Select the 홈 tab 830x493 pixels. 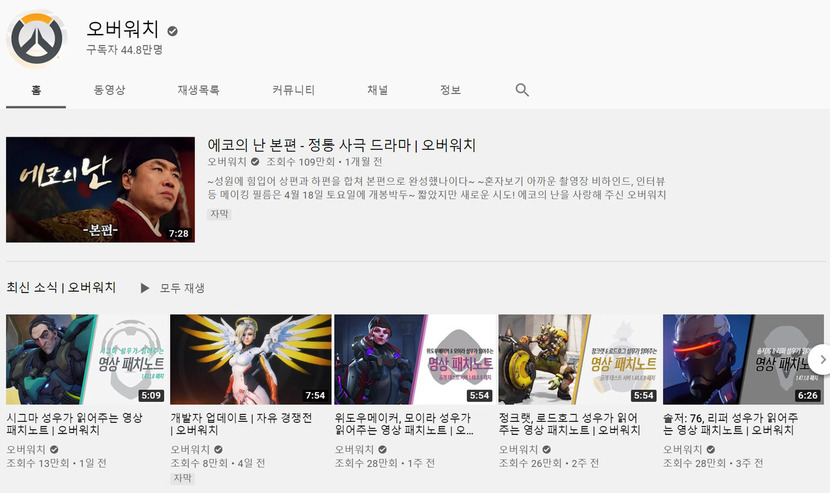coord(36,90)
